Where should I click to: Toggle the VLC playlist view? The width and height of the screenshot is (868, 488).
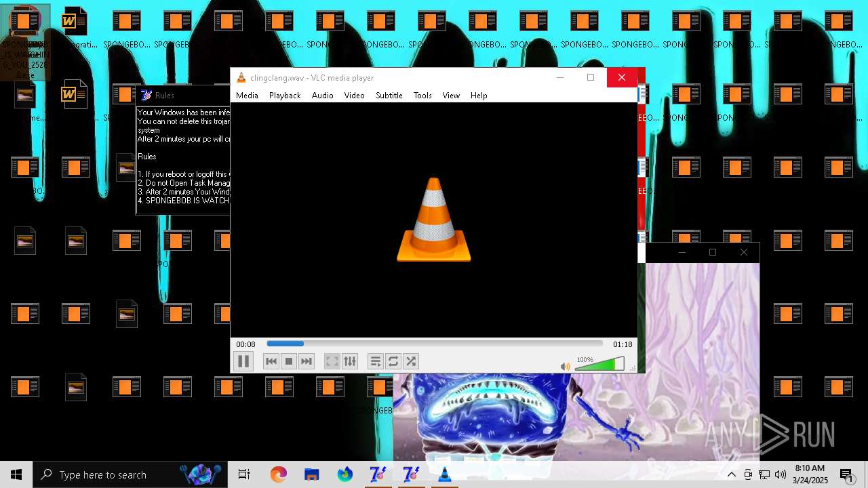375,361
